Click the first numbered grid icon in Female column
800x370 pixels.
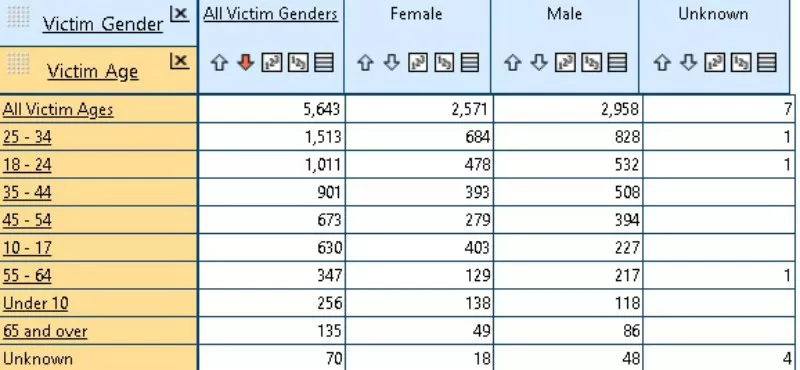[418, 63]
